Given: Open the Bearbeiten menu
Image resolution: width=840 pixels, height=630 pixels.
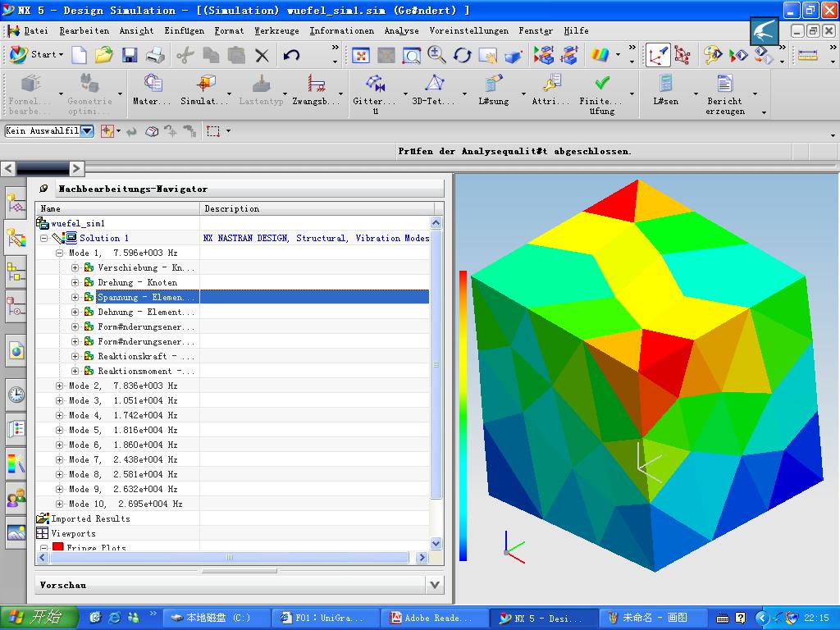Looking at the screenshot, I should (84, 31).
